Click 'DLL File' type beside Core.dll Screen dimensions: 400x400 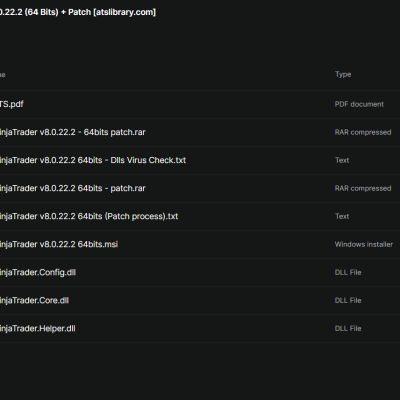[x=348, y=300]
